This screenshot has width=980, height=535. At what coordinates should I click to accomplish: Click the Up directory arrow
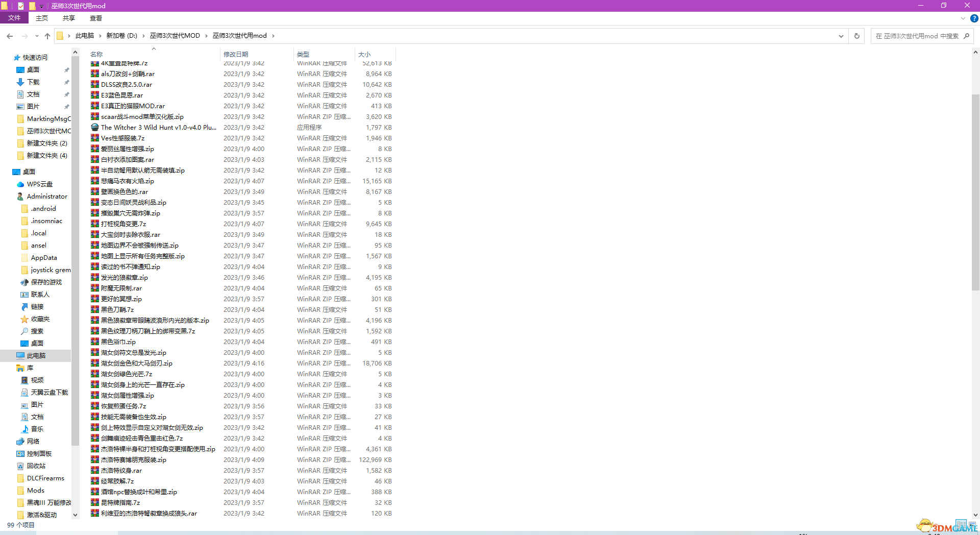[47, 36]
